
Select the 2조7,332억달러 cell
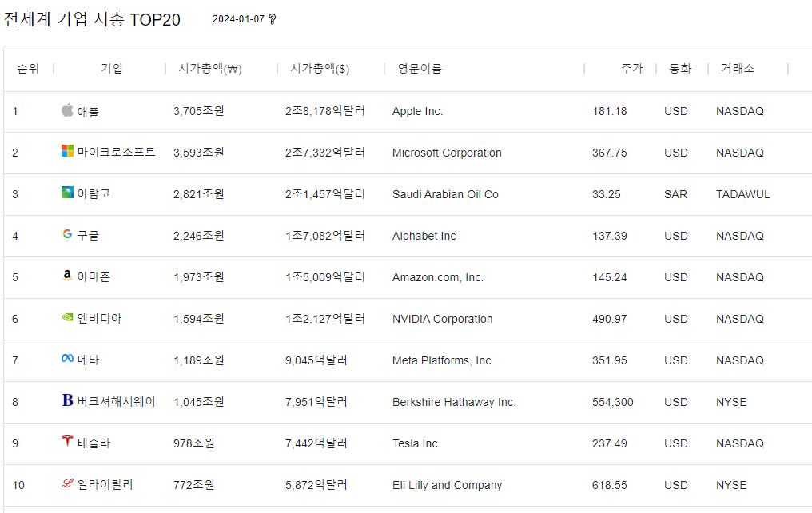coord(325,152)
